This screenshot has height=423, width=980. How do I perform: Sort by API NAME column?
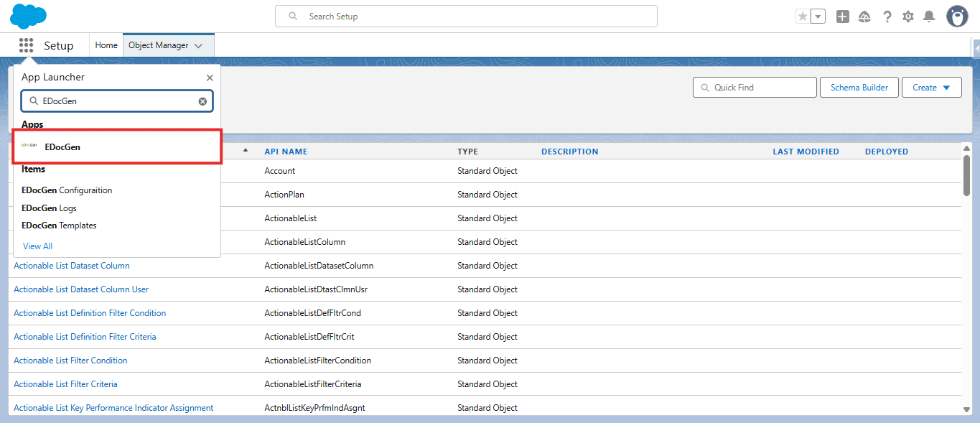(286, 152)
